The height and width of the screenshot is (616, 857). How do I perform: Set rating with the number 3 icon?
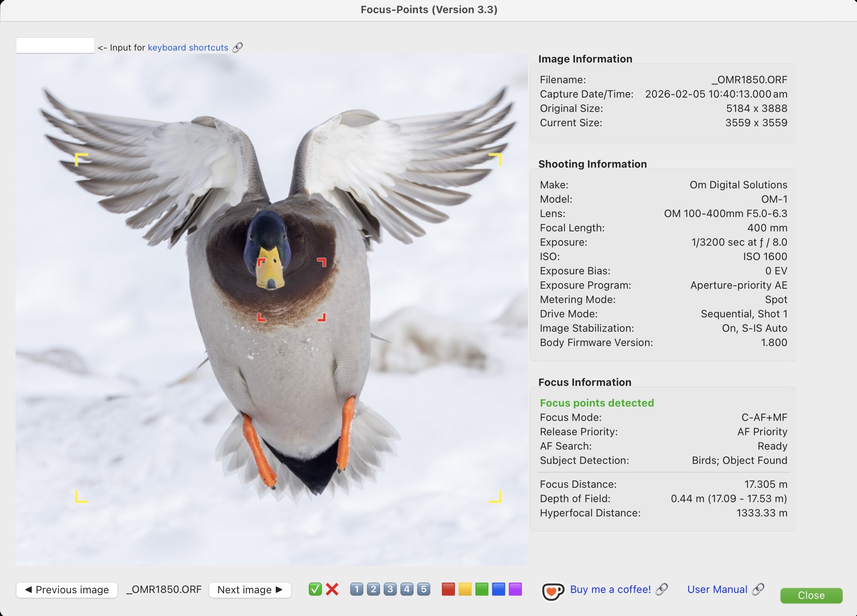pyautogui.click(x=390, y=589)
